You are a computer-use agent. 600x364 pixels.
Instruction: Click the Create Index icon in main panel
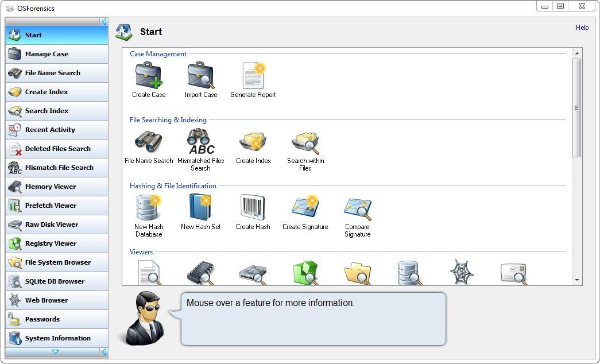(253, 142)
